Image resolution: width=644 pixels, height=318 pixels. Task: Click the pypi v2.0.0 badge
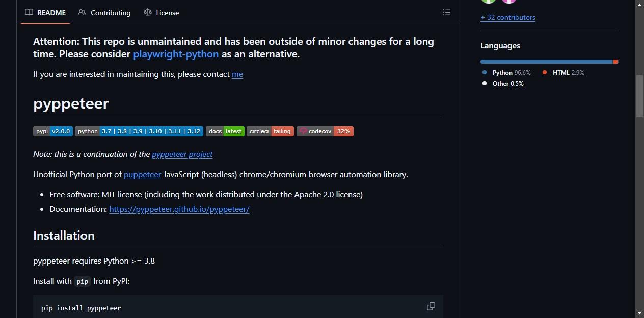(x=53, y=131)
